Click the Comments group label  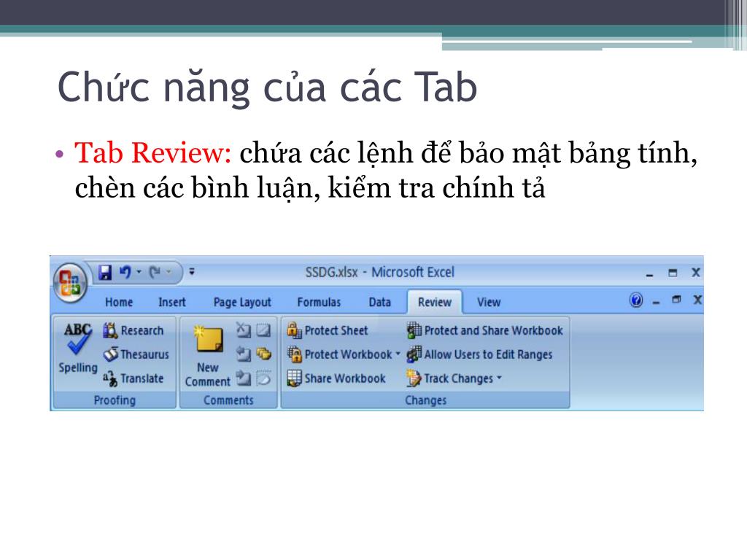click(228, 400)
